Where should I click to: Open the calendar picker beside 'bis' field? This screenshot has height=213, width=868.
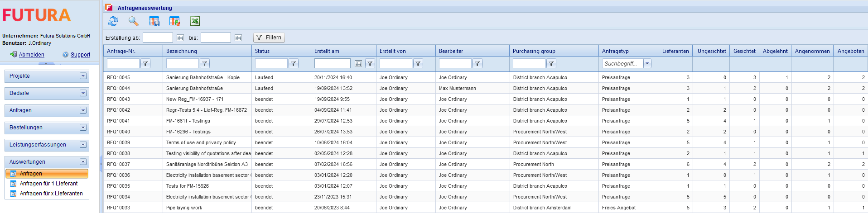coord(238,38)
